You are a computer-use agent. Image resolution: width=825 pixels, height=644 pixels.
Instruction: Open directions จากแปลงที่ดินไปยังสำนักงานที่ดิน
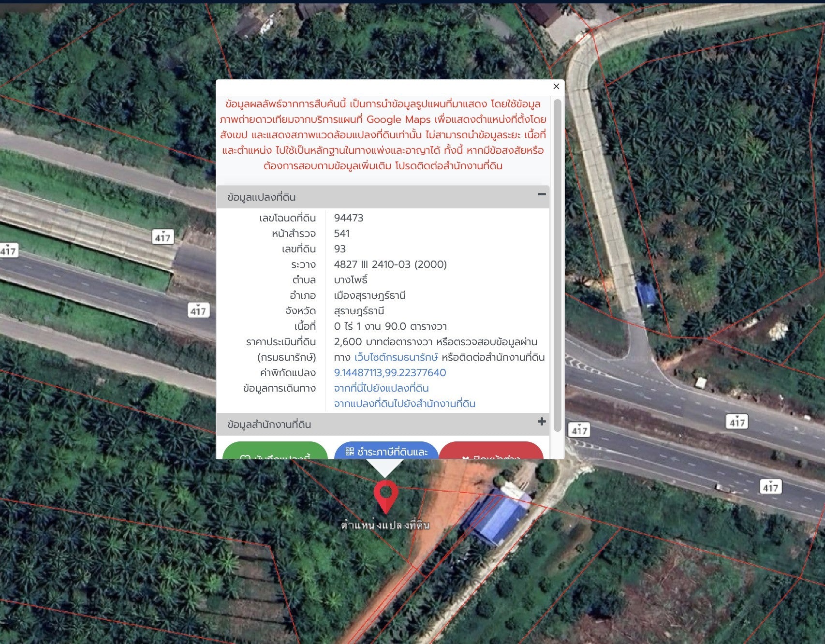pyautogui.click(x=404, y=404)
